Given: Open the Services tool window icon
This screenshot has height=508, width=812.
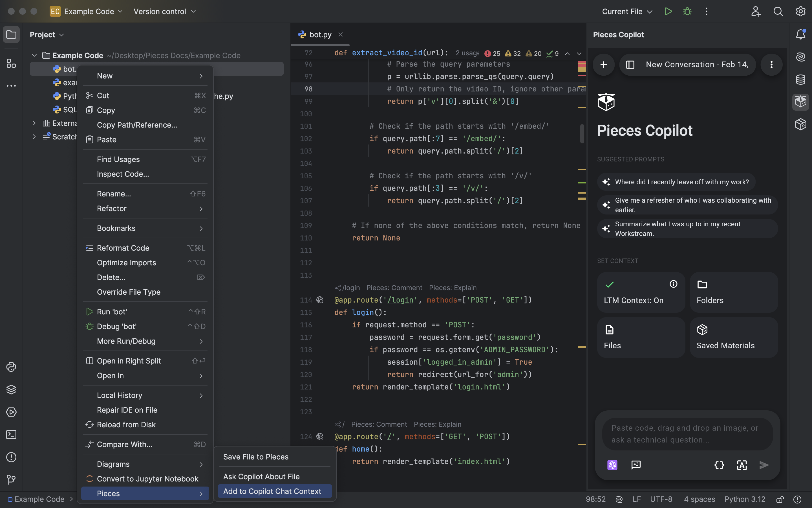Looking at the screenshot, I should pos(11,412).
